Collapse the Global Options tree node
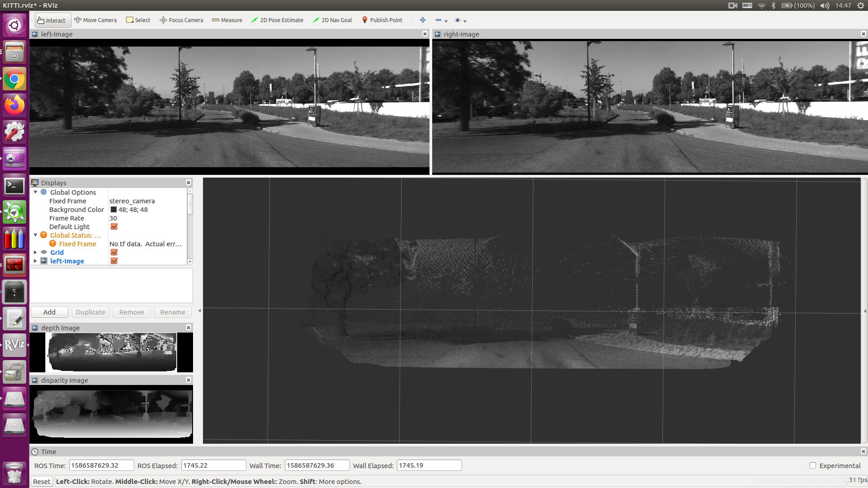The width and height of the screenshot is (868, 488). (36, 192)
